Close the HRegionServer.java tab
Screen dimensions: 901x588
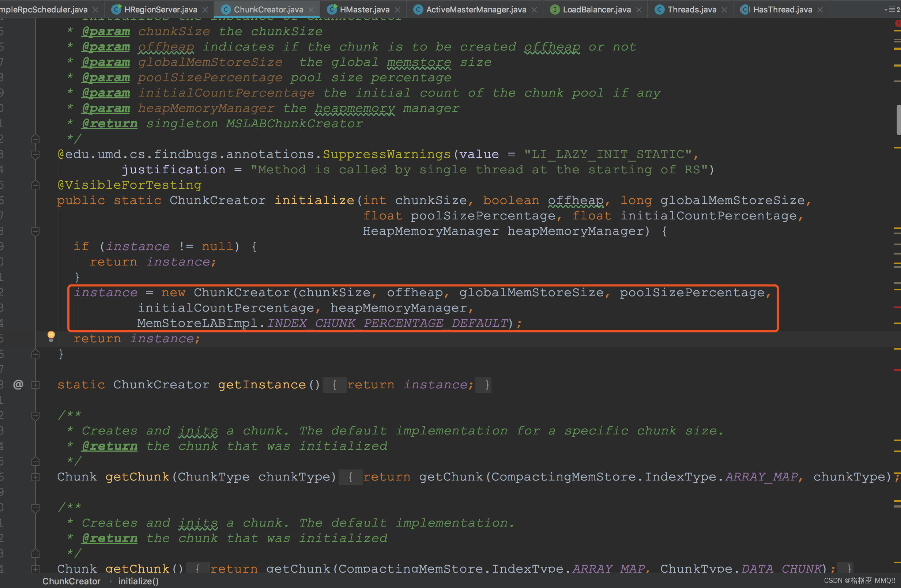(205, 10)
